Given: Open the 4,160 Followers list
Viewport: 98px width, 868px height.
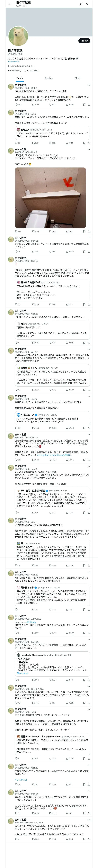Looking at the screenshot, I should tap(31, 70).
